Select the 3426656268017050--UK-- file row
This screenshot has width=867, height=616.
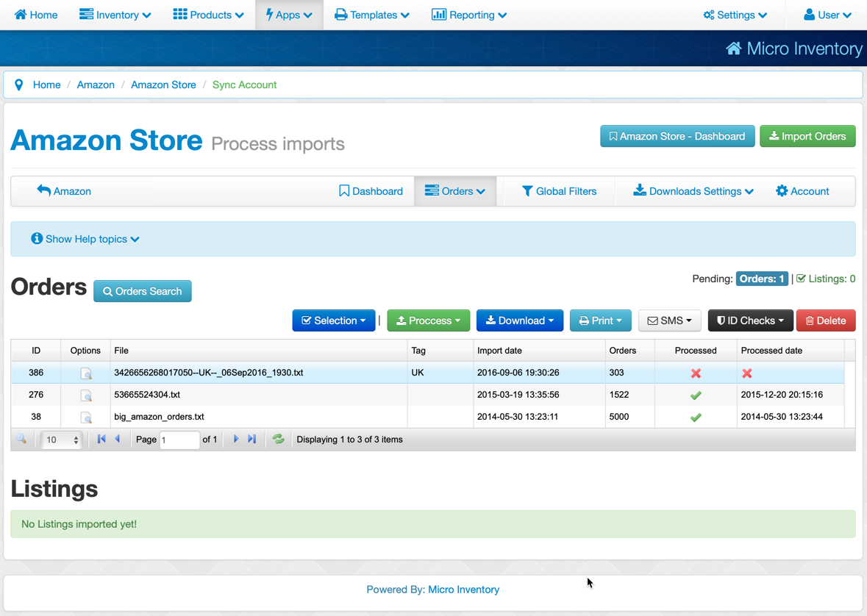[427, 373]
